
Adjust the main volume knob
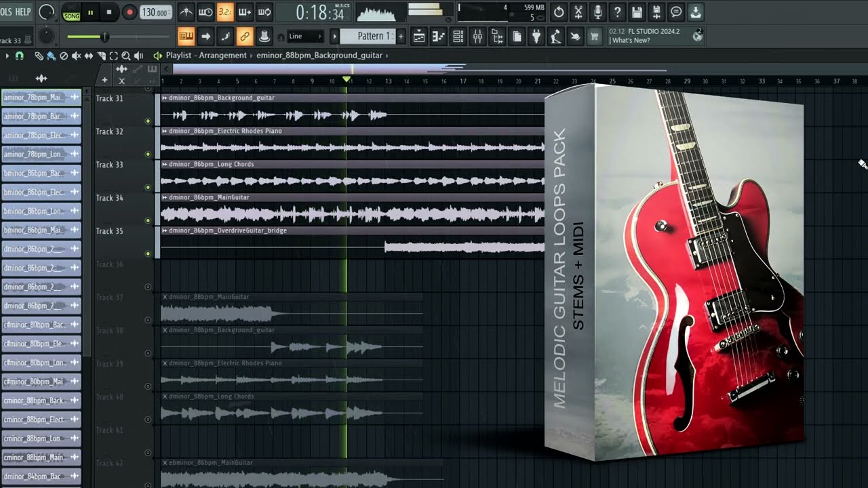click(x=47, y=12)
